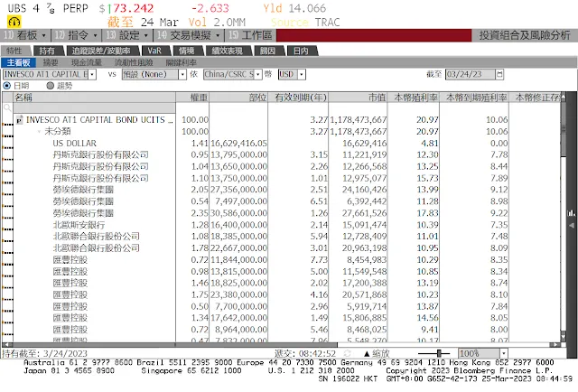The height and width of the screenshot is (392, 578).
Task: Open the 日內 tab
Action: 301,51
